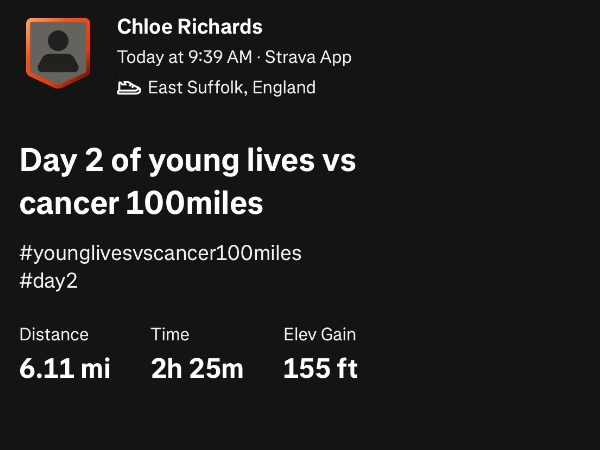Screen dimensions: 600x450
Task: Click the person silhouette in the avatar
Action: 58,50
